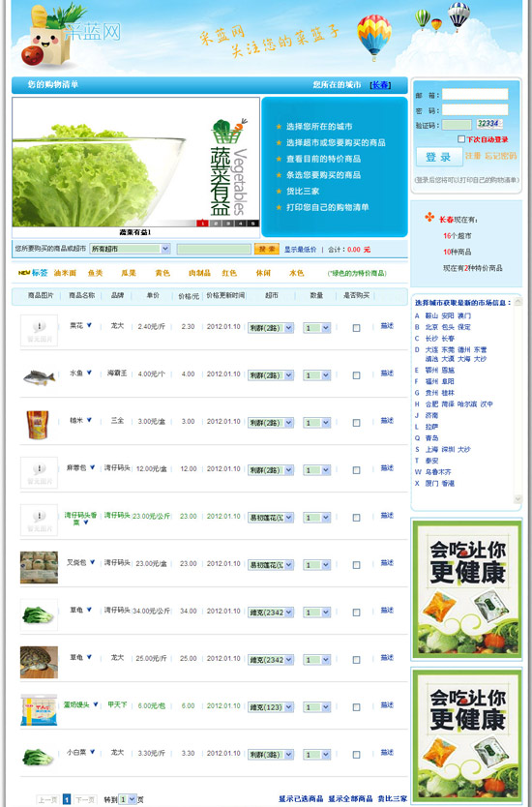The height and width of the screenshot is (807, 532).
Task: Check the purchase box for 菜花 row
Action: [356, 328]
